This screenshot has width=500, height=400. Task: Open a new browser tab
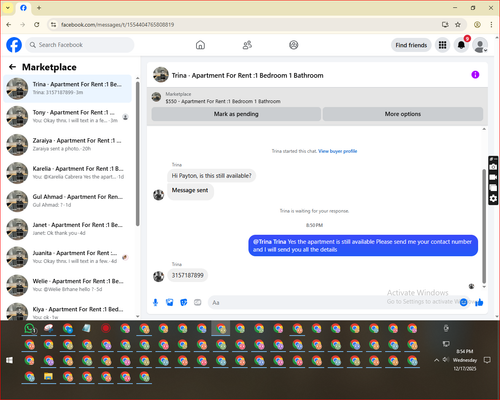pos(39,7)
